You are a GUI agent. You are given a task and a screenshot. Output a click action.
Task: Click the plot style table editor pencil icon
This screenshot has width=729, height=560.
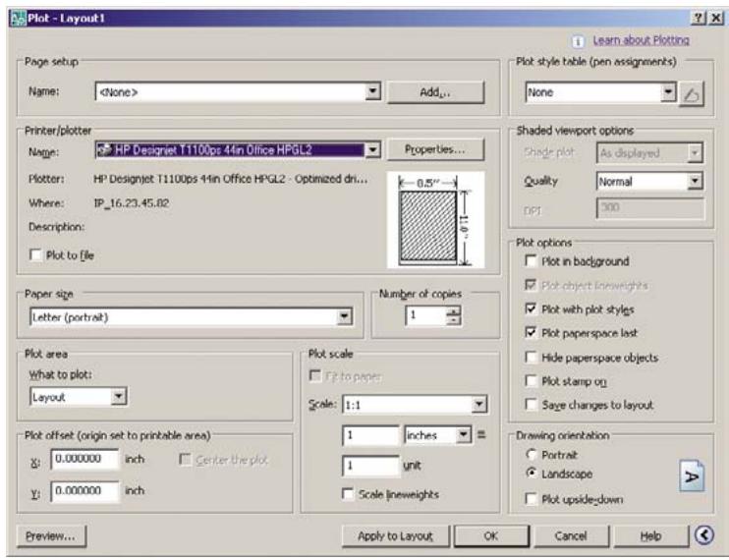click(x=692, y=94)
